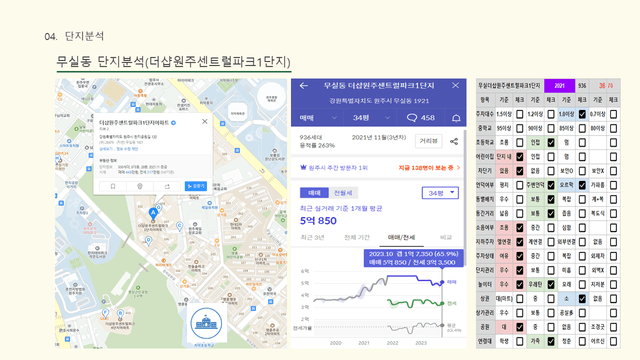
Task: Click the purple 2021 cell in table header
Action: pos(559,86)
